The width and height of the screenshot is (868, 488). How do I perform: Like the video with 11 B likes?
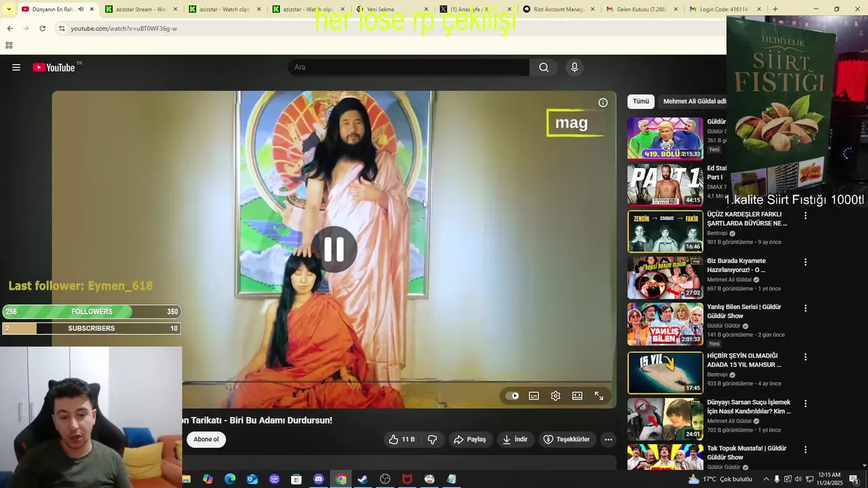pyautogui.click(x=401, y=439)
